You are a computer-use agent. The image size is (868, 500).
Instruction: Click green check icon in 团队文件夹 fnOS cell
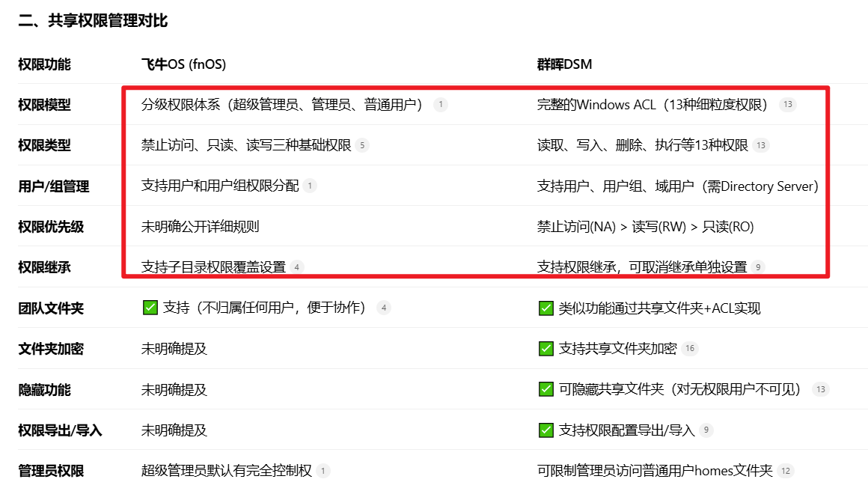(x=150, y=308)
